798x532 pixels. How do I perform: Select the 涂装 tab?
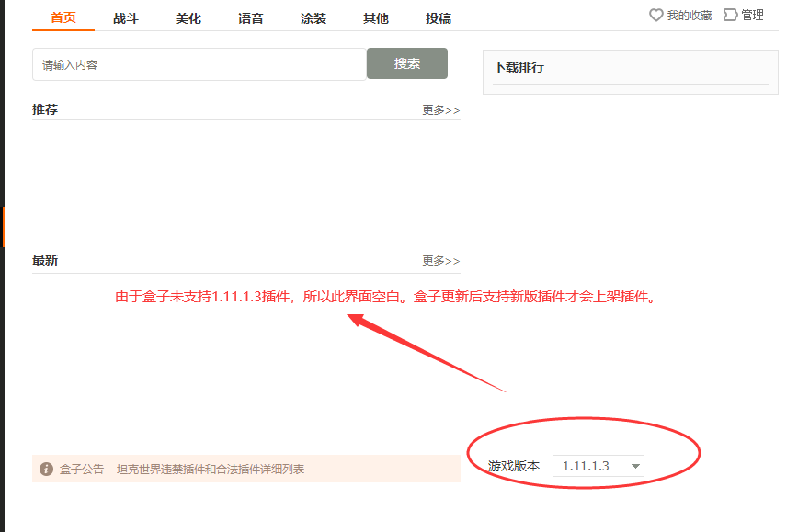tap(313, 18)
